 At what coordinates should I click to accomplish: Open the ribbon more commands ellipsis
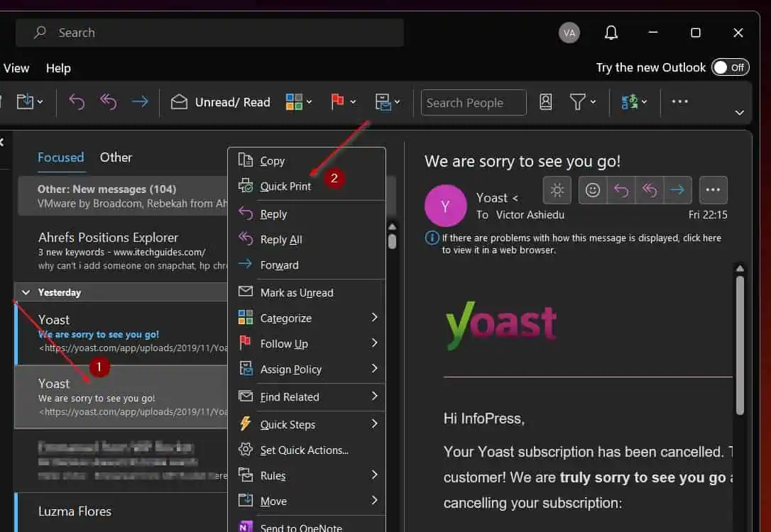coord(679,101)
